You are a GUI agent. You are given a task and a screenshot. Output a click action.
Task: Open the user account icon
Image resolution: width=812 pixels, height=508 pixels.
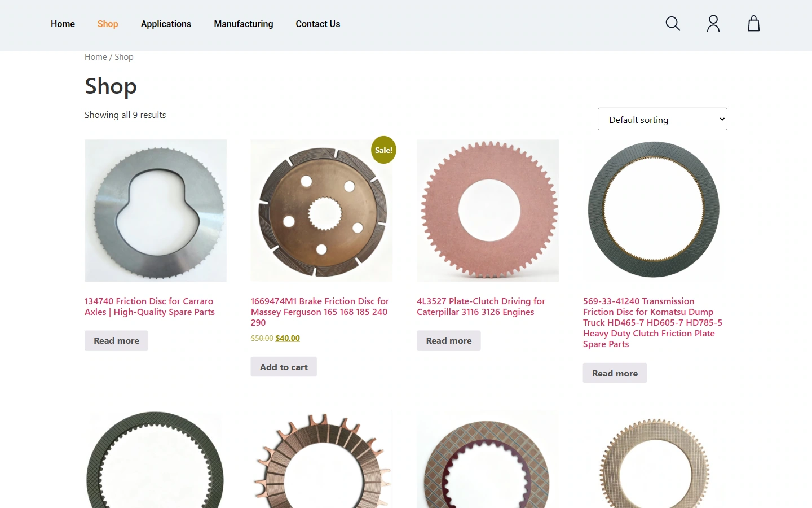coord(713,24)
